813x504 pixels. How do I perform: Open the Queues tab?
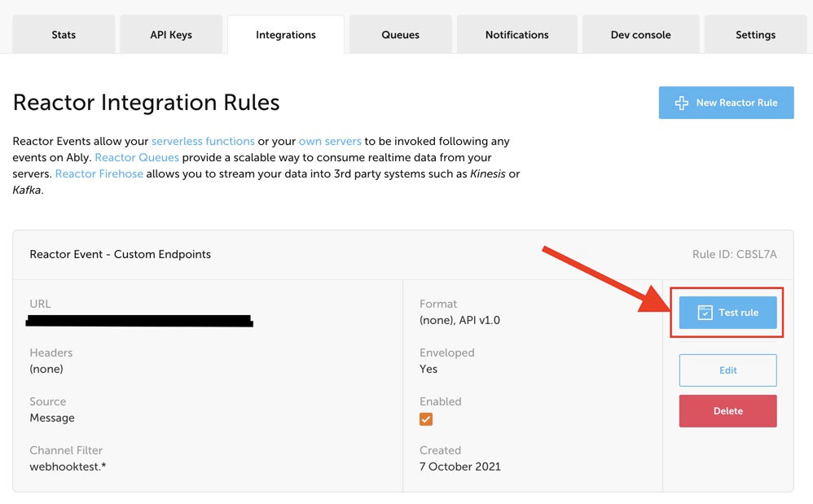(x=400, y=35)
